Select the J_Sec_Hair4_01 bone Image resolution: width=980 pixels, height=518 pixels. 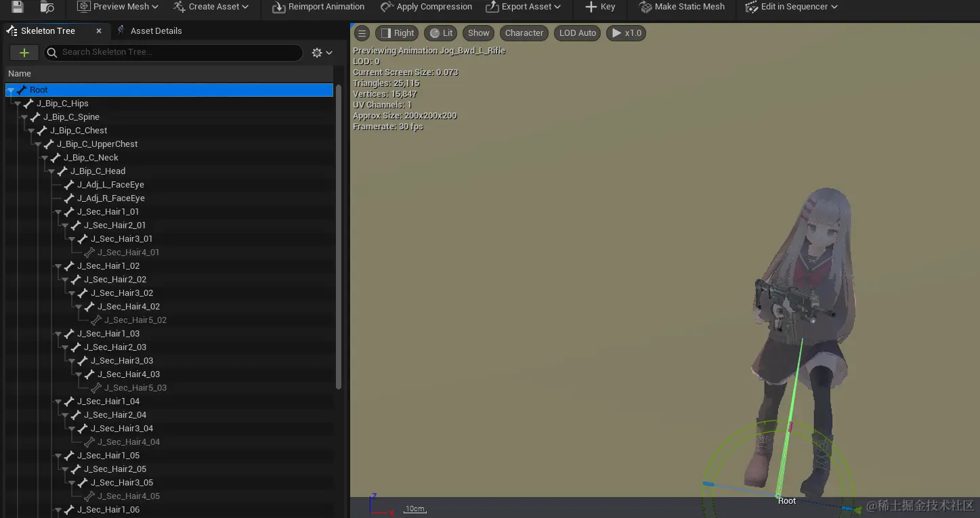(x=129, y=253)
